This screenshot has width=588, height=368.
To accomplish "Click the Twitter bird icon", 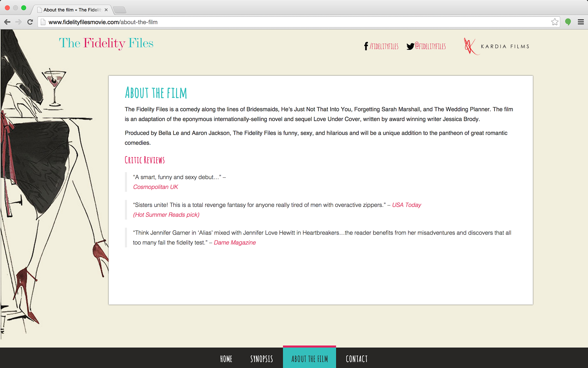I will (410, 46).
